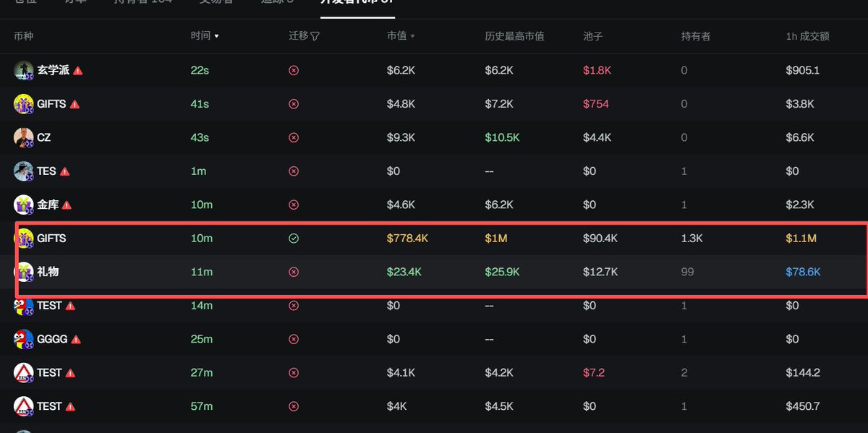
Task: Open the 礼物 token row
Action: (x=441, y=272)
